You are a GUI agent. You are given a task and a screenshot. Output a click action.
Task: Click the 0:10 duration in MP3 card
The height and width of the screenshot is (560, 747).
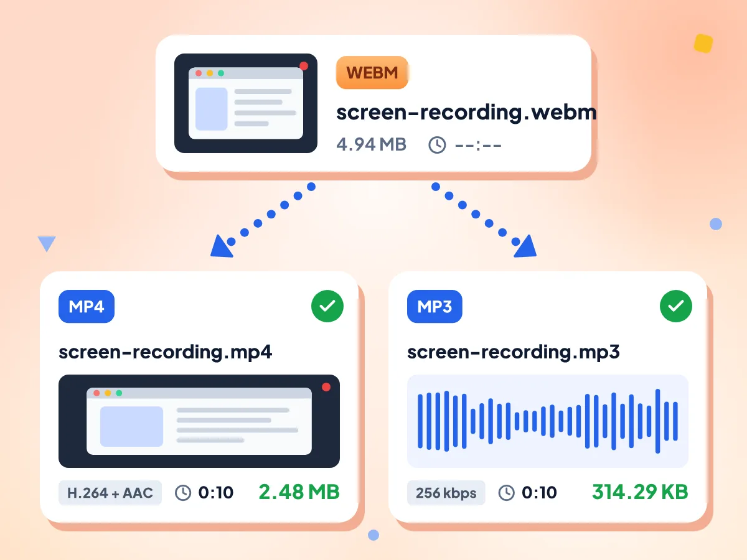point(540,493)
